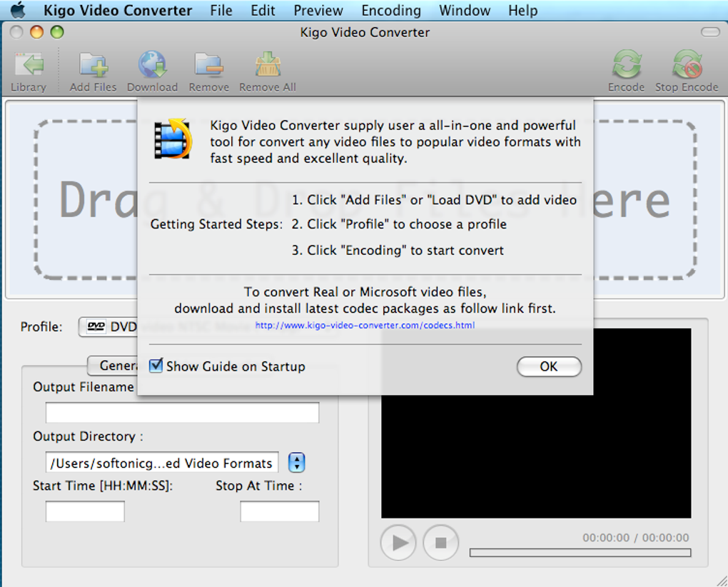Stop the preview video playback
Viewport: 728px width, 587px height.
click(x=440, y=542)
